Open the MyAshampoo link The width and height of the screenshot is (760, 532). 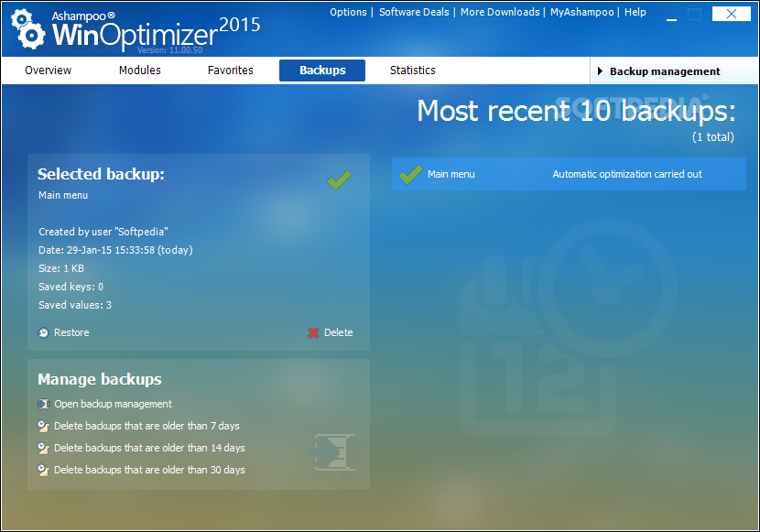point(581,12)
